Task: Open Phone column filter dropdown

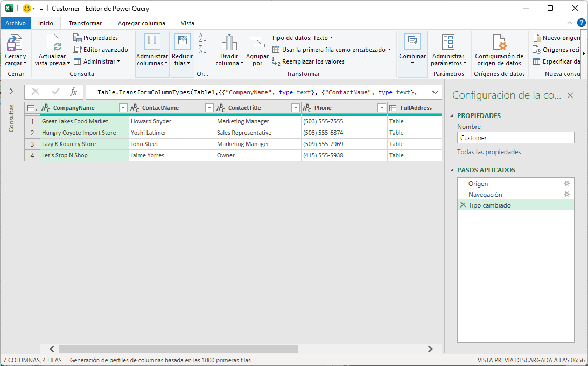Action: pos(381,108)
